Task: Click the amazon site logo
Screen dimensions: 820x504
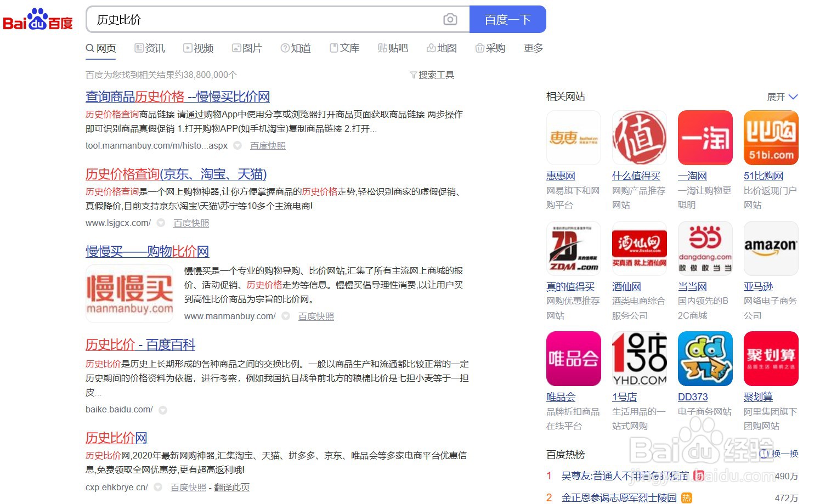Action: click(x=771, y=248)
